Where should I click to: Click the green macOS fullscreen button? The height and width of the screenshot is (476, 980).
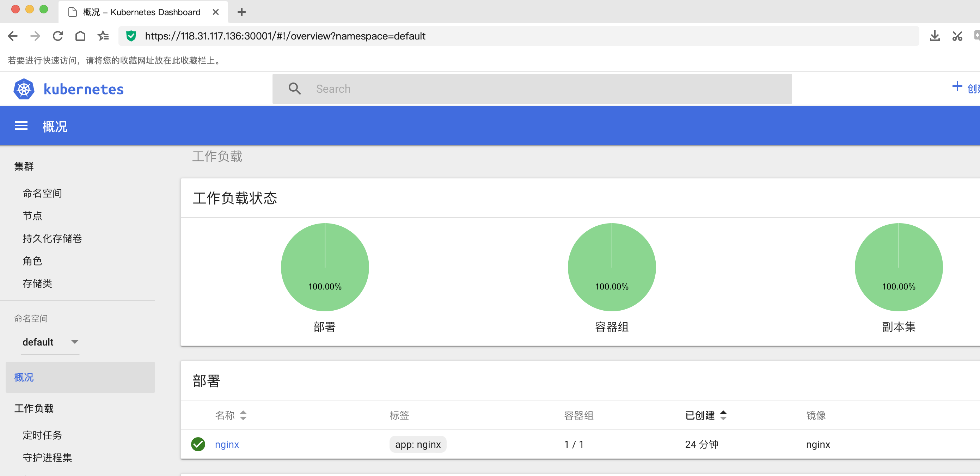(44, 9)
